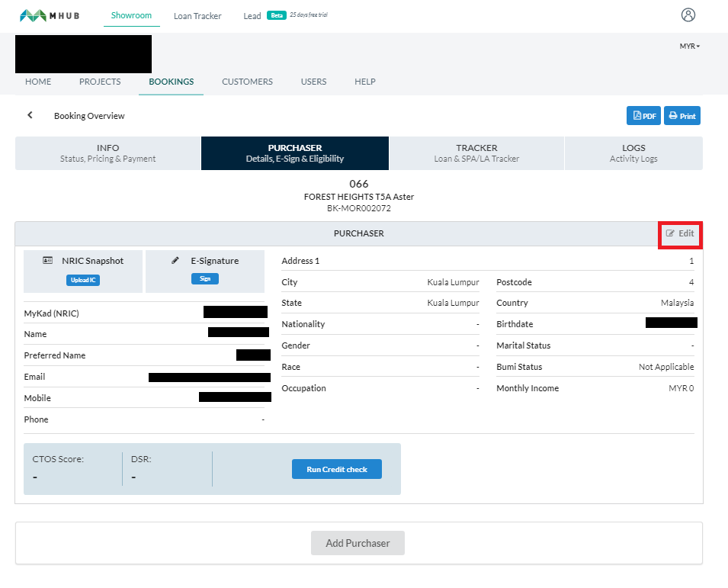Click the Print button
Viewport: 728px width, 588px height.
coord(682,116)
